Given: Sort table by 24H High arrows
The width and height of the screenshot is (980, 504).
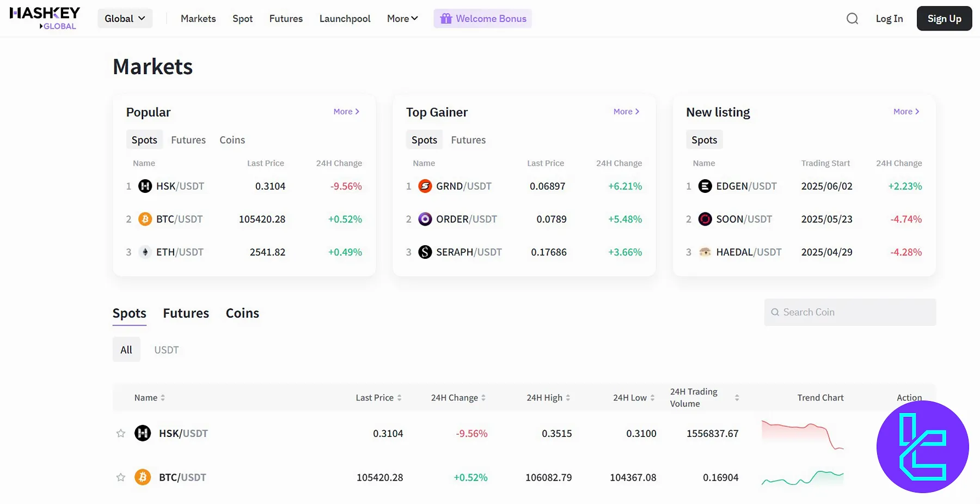Looking at the screenshot, I should point(568,398).
